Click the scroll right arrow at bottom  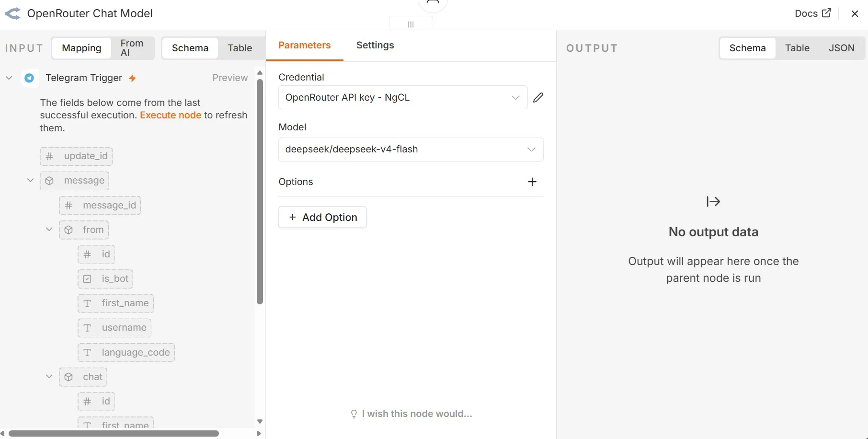[x=259, y=434]
